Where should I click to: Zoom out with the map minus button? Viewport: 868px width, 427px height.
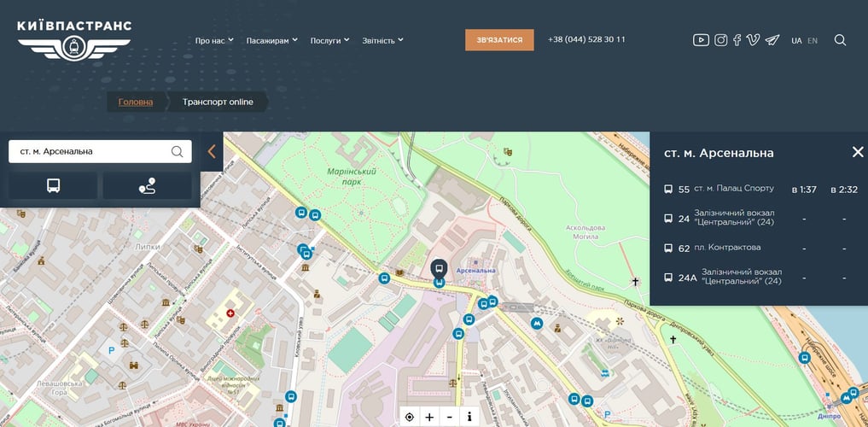450,417
